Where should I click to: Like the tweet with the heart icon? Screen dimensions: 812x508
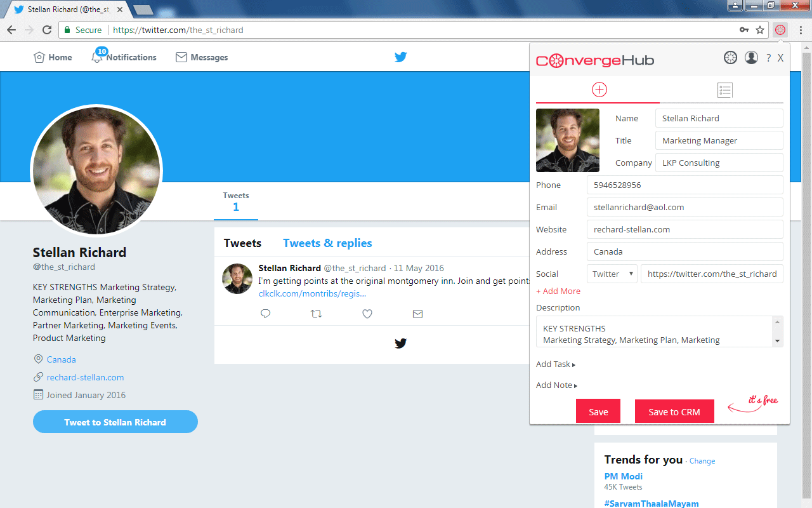pyautogui.click(x=367, y=314)
